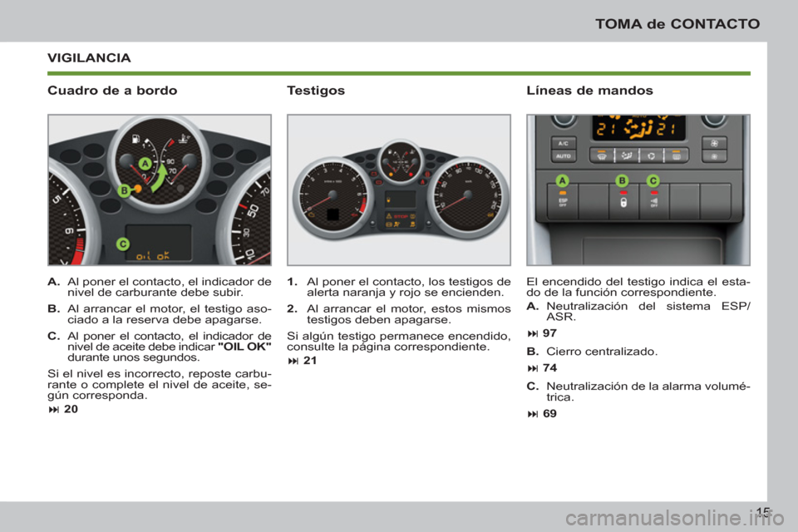798x532 pixels.
Task: Click the central locking padlock button
Action: (x=623, y=202)
